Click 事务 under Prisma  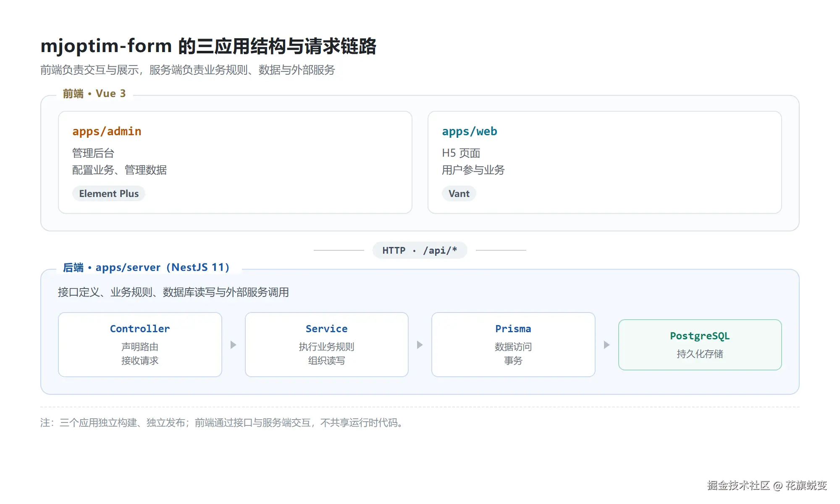click(x=513, y=361)
